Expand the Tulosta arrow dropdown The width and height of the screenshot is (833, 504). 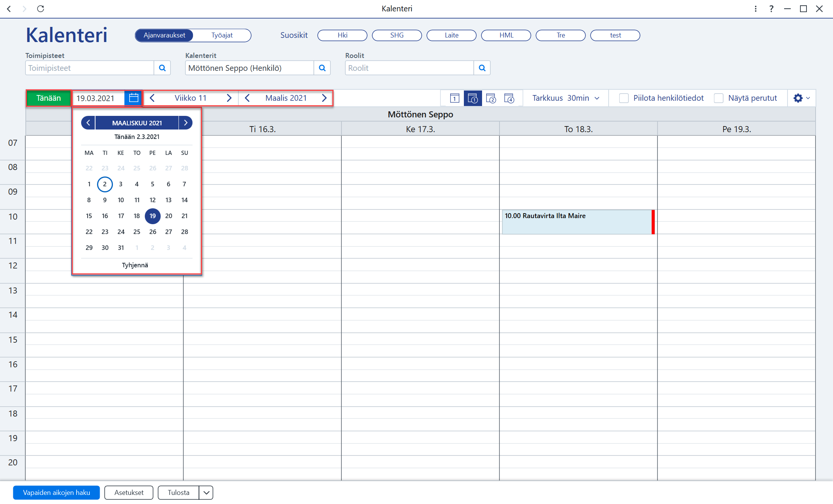pyautogui.click(x=206, y=493)
